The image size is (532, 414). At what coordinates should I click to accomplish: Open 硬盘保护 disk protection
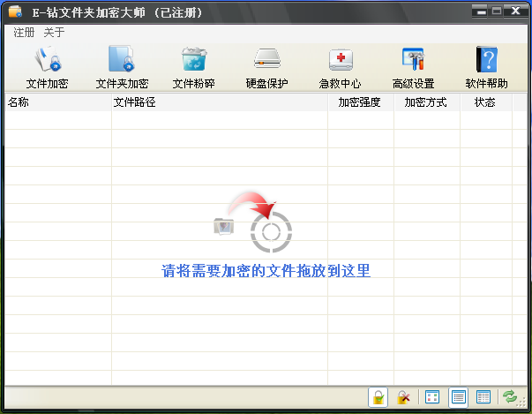tap(267, 68)
